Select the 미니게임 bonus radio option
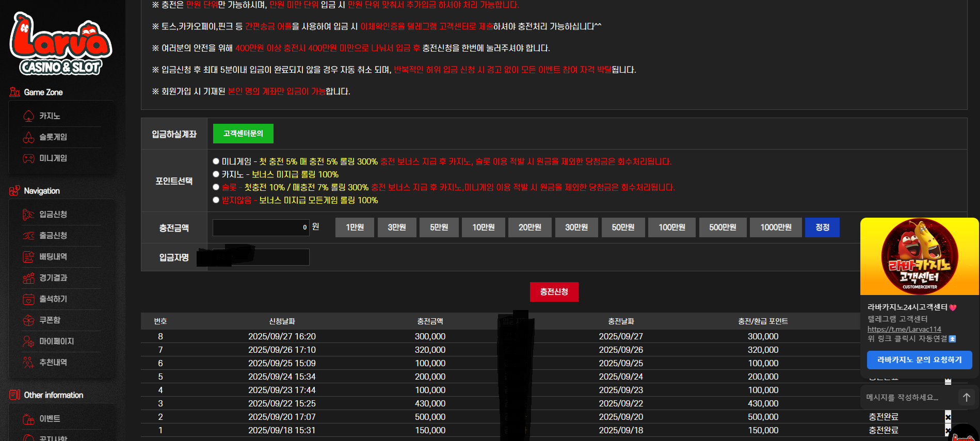This screenshot has width=980, height=441. click(216, 161)
